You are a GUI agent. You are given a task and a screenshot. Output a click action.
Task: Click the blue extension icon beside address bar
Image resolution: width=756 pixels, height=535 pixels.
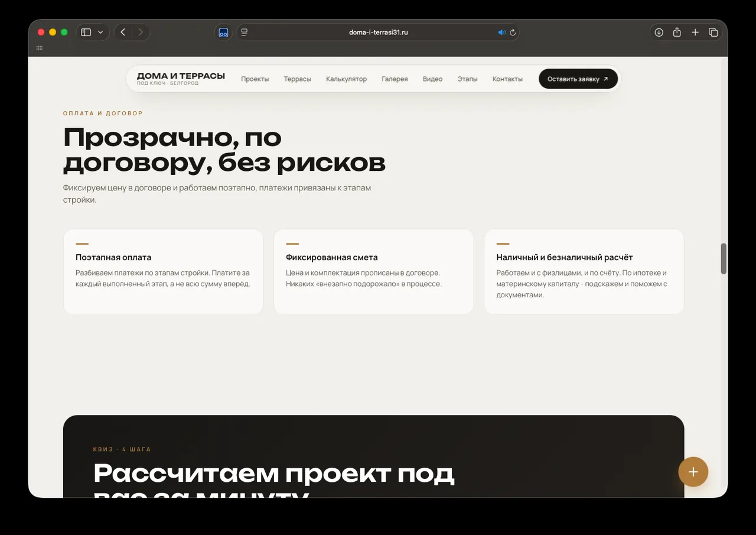click(x=223, y=33)
